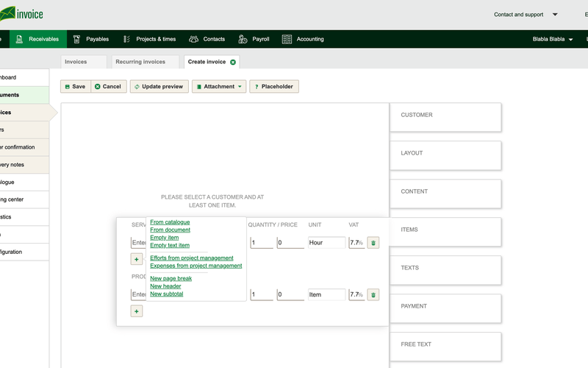Open the Blabla Blabla user menu
588x368 pixels.
(x=553, y=39)
